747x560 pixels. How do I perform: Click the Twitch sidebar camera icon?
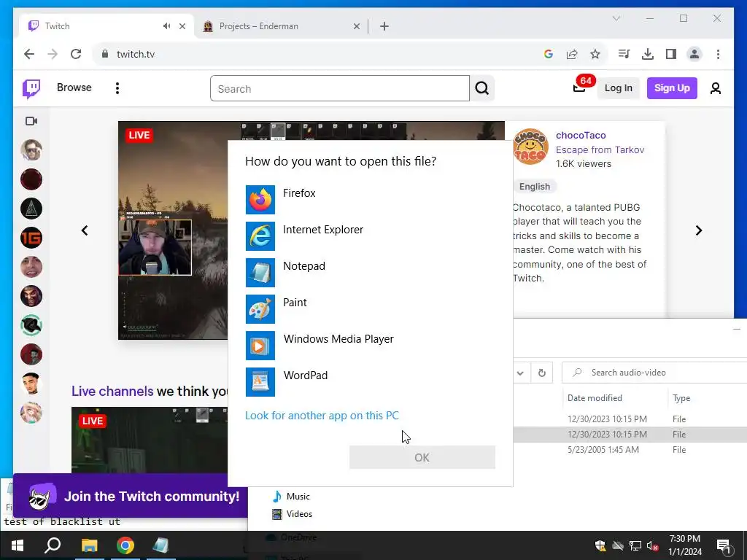tap(31, 121)
